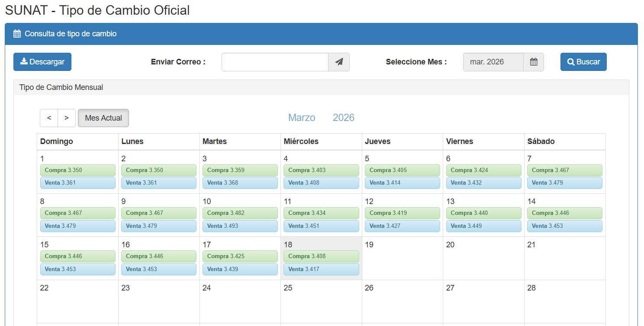Viewport: 644px width, 326px height.
Task: Select the mar. 2026 month field
Action: 493,62
